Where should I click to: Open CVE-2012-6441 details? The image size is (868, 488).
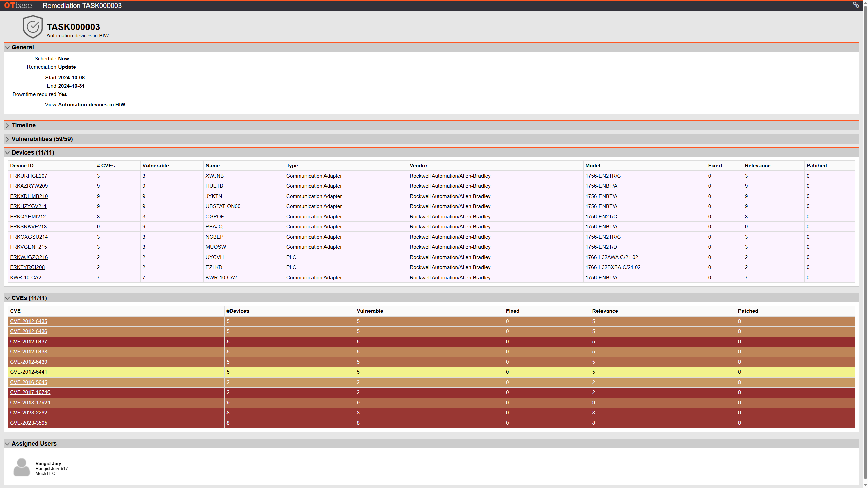coord(28,372)
